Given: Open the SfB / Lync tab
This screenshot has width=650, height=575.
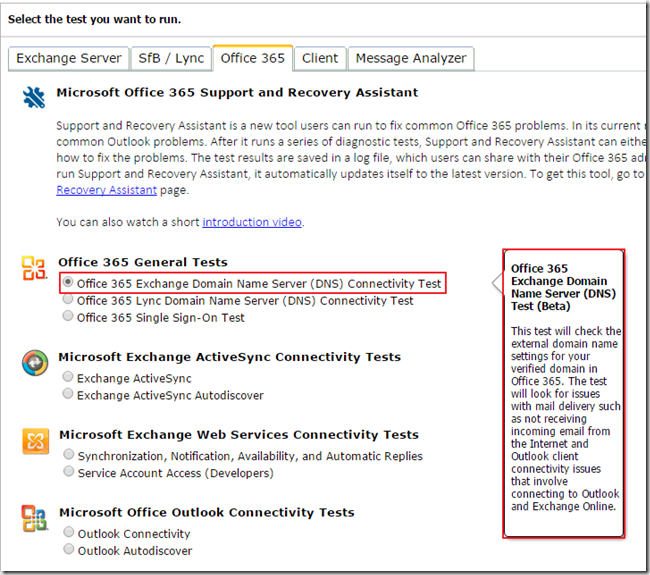Looking at the screenshot, I should [170, 58].
